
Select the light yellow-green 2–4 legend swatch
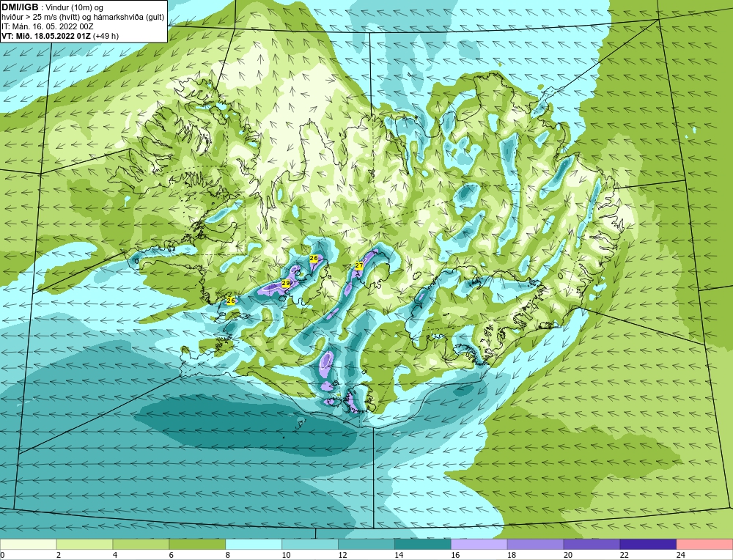[84, 544]
